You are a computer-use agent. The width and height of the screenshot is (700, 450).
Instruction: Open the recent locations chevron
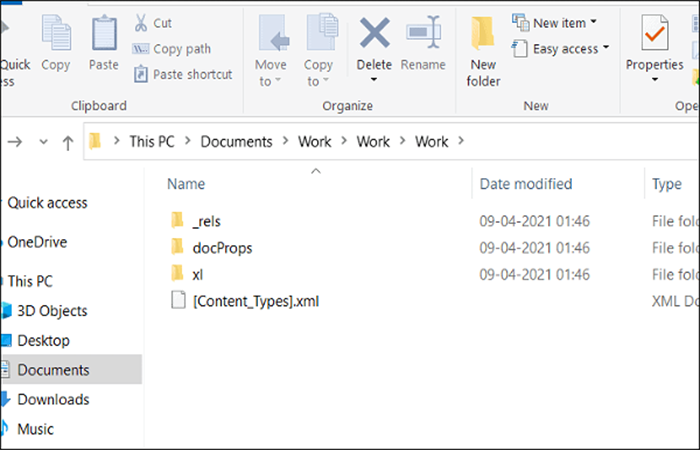pyautogui.click(x=43, y=142)
